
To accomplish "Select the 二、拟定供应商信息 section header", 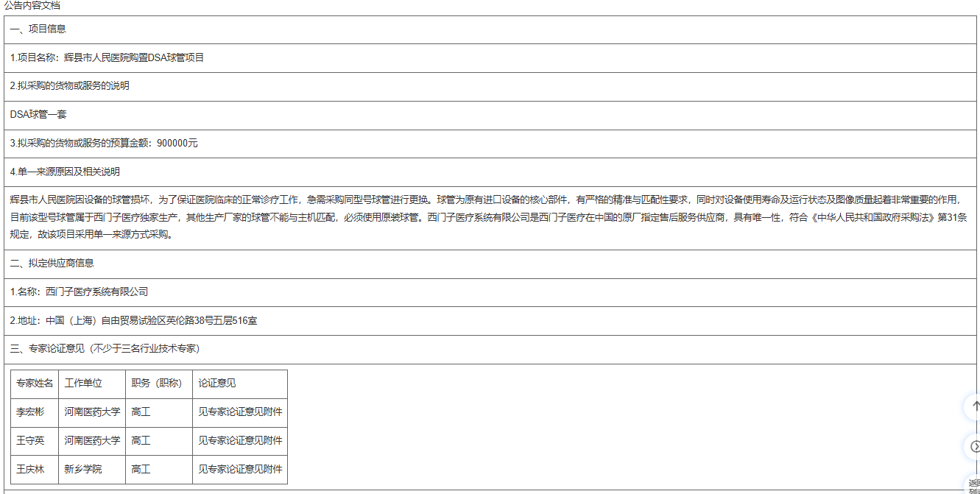I will pyautogui.click(x=52, y=264).
